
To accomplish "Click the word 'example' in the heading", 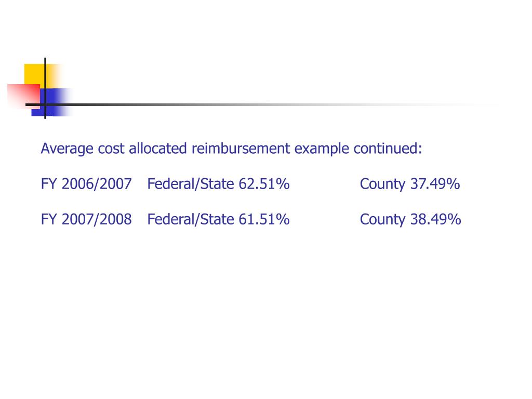I will coord(322,149).
